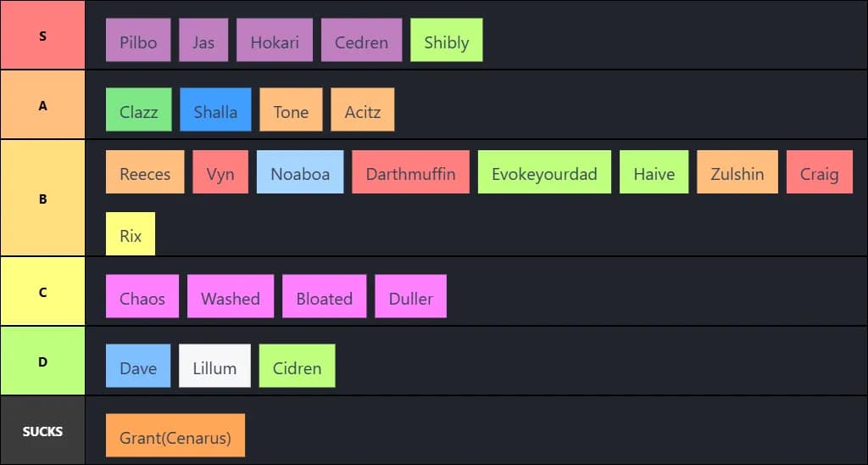Select the Clazz tile in A tier
The width and height of the screenshot is (868, 465).
(138, 110)
